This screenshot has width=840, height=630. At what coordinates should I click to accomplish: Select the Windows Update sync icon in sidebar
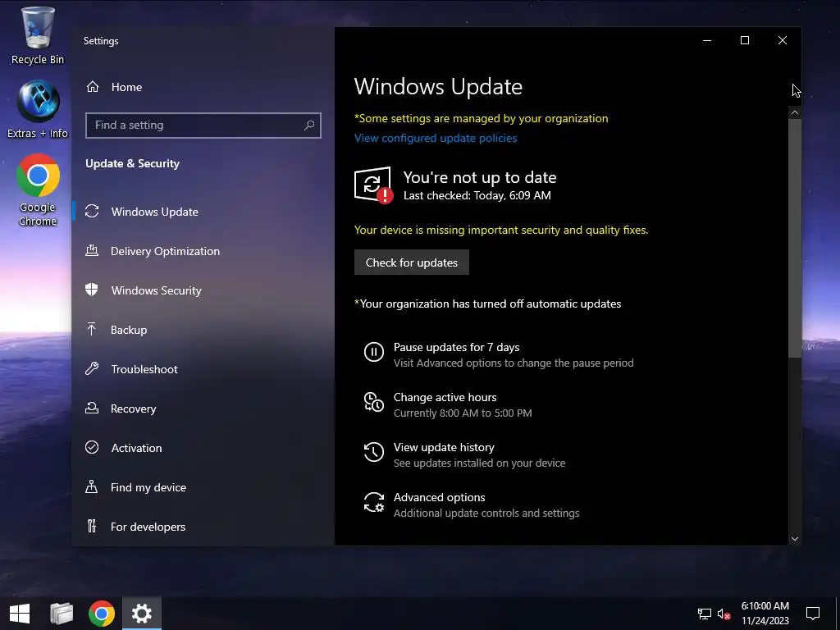click(x=92, y=212)
